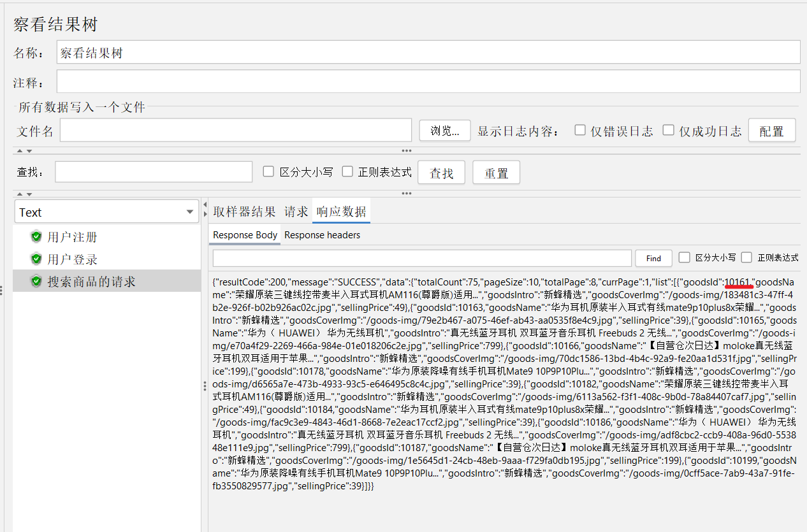Screen dimensions: 807x532
Task: Click the 配置 button
Action: tap(772, 131)
